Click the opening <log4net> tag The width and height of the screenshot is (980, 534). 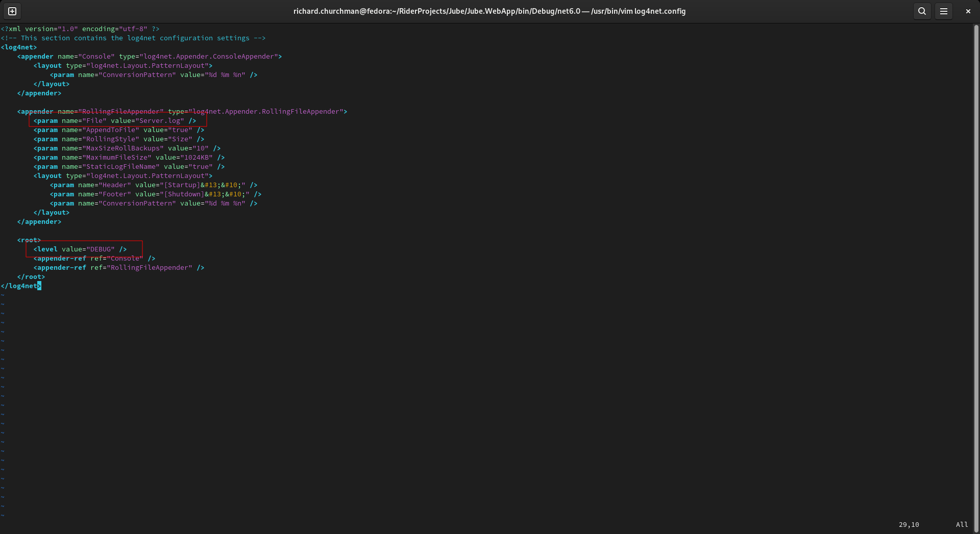point(19,47)
